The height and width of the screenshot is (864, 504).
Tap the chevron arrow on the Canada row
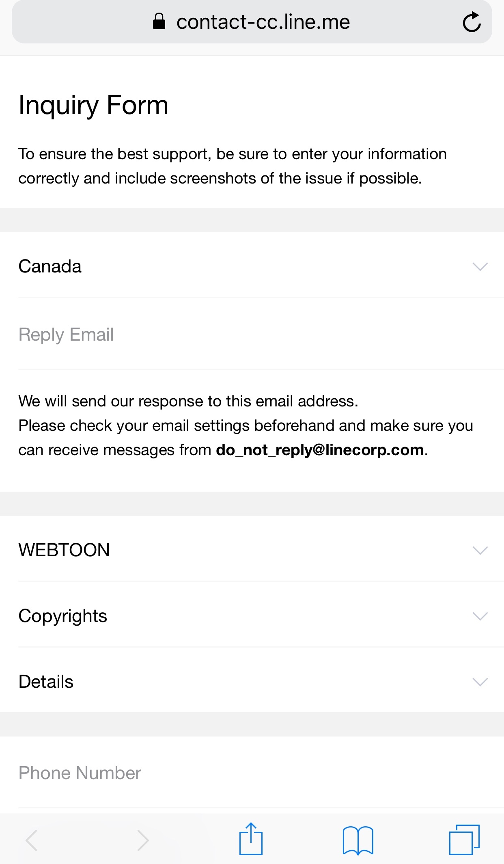480,267
